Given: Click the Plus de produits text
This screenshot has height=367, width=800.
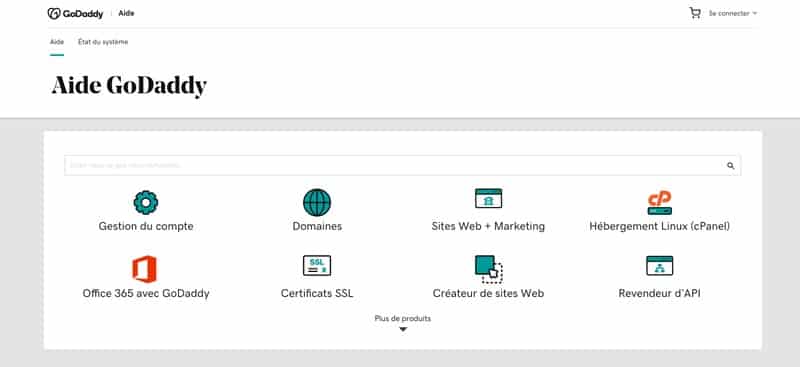Looking at the screenshot, I should (x=403, y=319).
